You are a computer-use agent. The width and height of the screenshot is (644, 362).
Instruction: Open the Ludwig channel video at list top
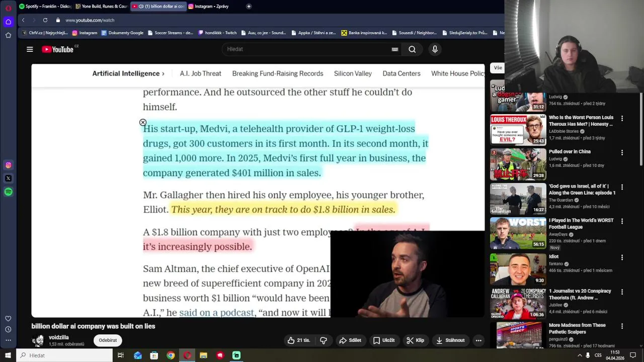point(518,102)
